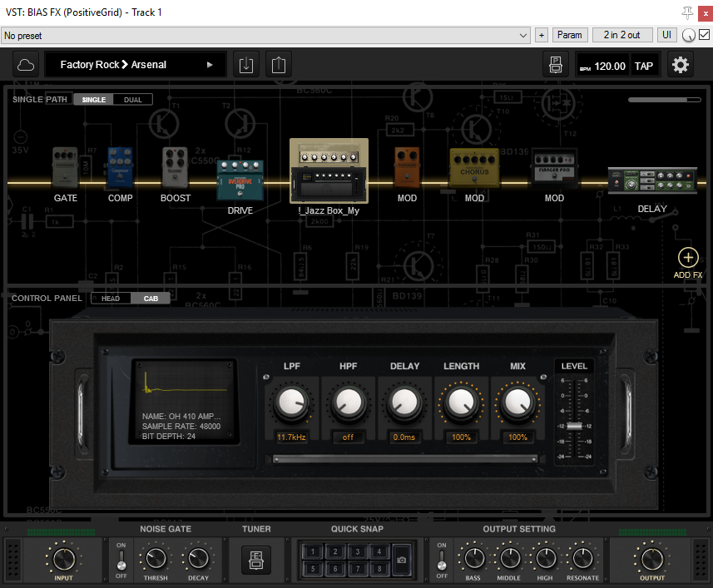Click the RESONATE knob
The image size is (713, 588).
tap(582, 558)
